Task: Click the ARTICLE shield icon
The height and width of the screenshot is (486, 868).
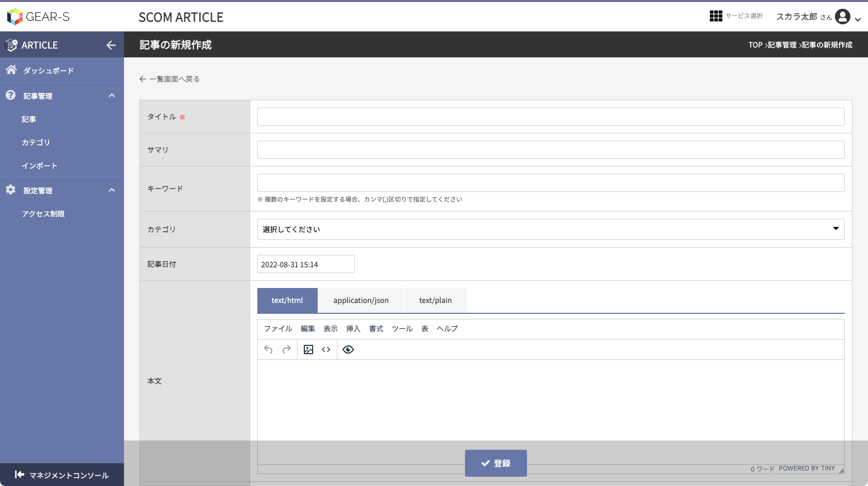Action: [11, 45]
